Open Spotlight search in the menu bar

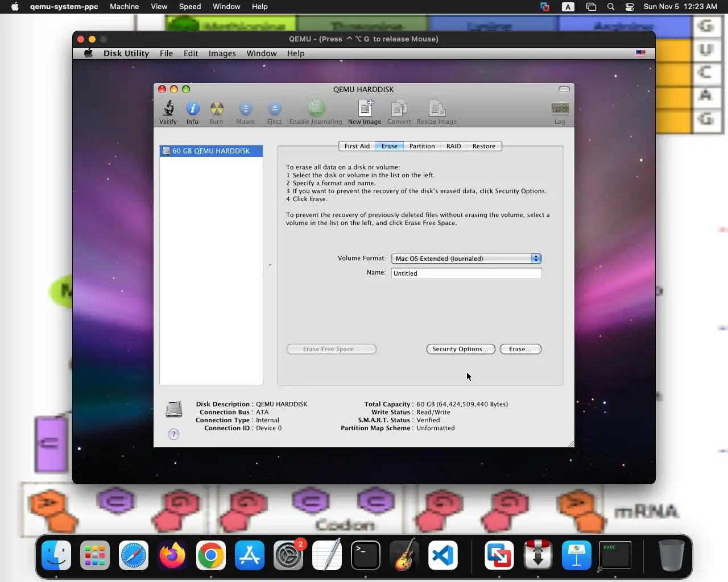point(611,7)
